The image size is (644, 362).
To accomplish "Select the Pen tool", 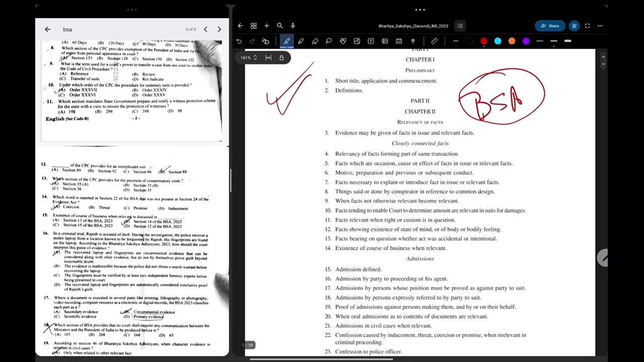I will pyautogui.click(x=287, y=41).
